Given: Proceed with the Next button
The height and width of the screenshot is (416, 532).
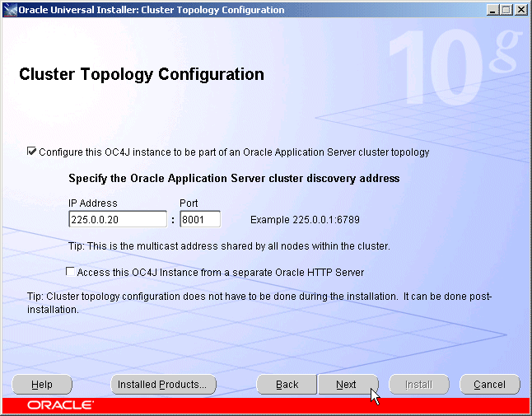Looking at the screenshot, I should point(348,385).
